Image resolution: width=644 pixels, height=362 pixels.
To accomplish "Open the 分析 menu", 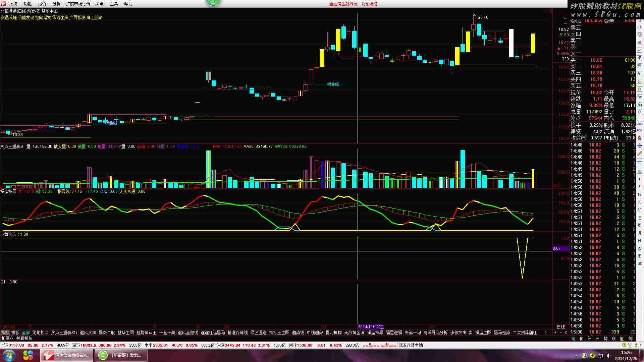I will point(56,4).
